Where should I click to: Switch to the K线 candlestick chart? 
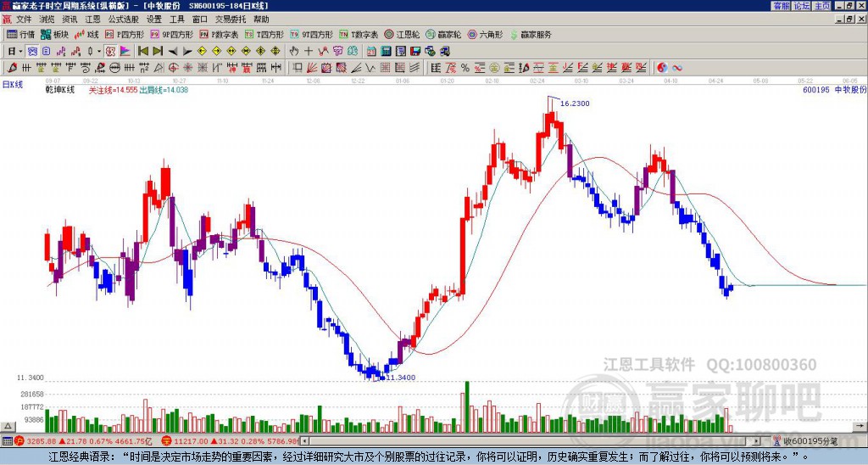[87, 34]
